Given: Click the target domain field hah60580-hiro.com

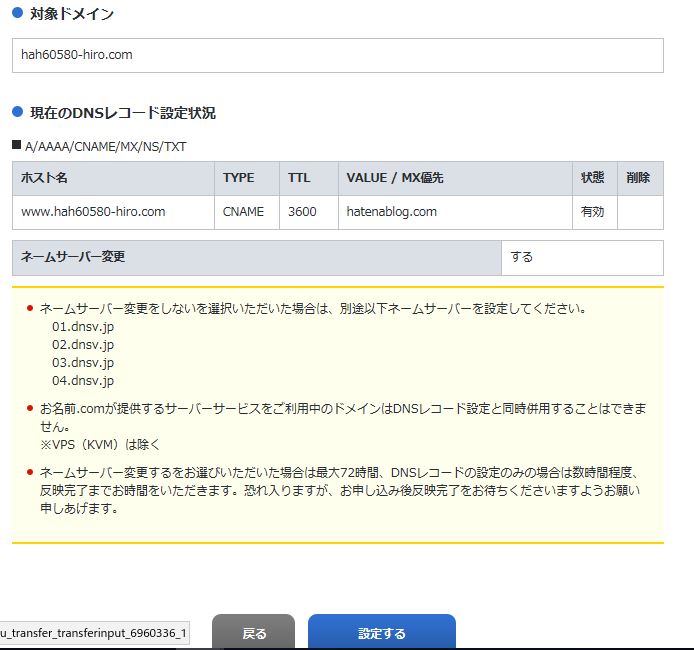Looking at the screenshot, I should [x=338, y=55].
